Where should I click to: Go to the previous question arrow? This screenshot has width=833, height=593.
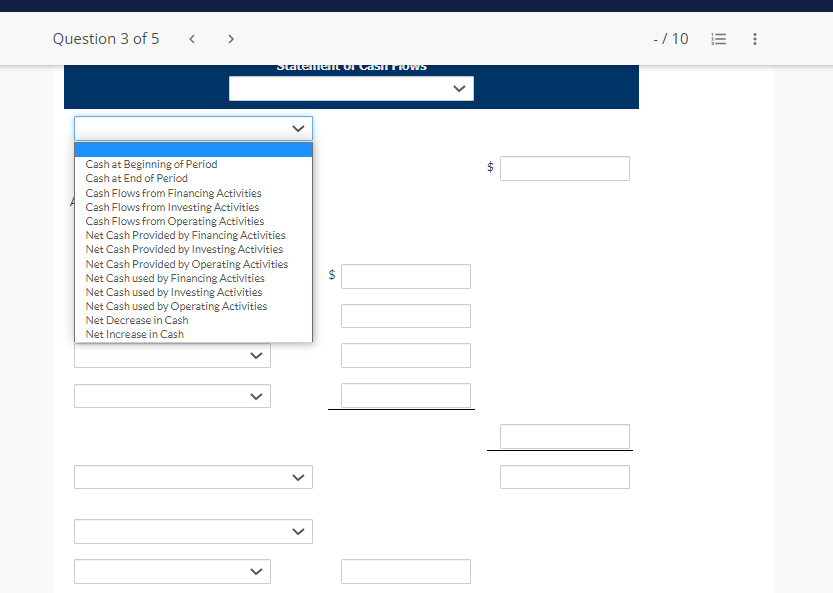(192, 39)
